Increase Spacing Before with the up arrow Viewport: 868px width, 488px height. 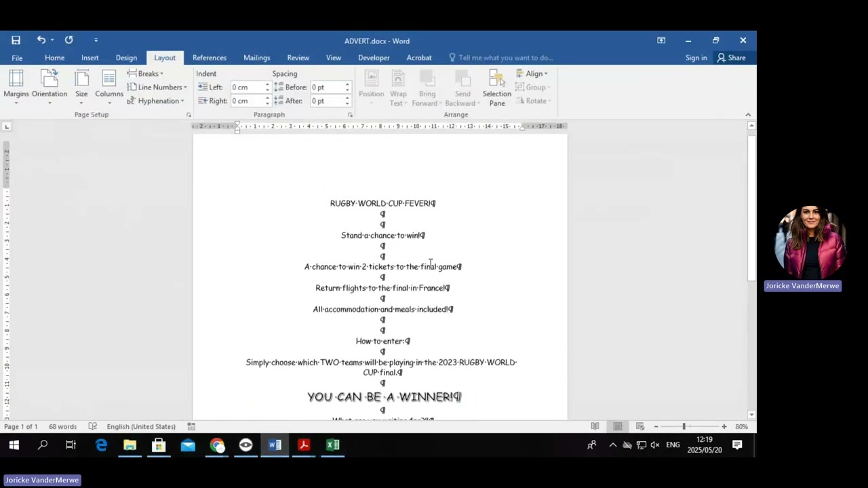pyautogui.click(x=347, y=85)
